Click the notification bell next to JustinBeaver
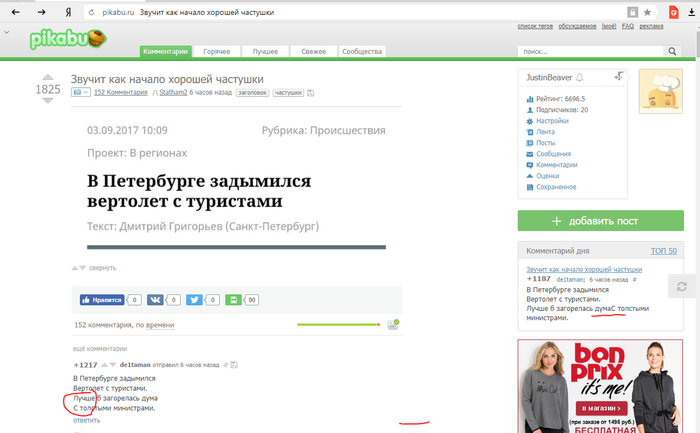This screenshot has height=433, width=700. coord(580,77)
